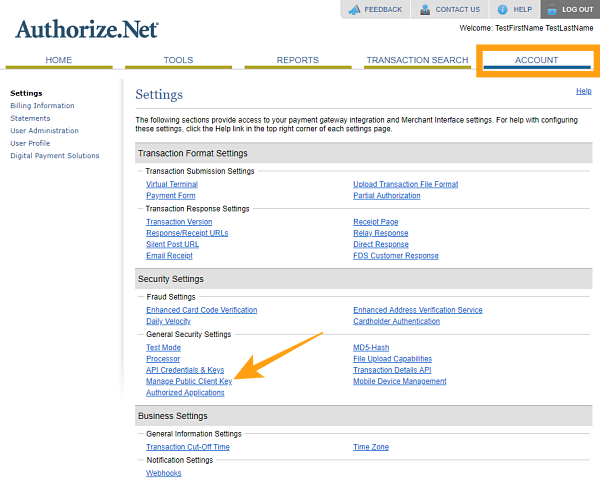Image resolution: width=600 pixels, height=499 pixels.
Task: Click the Settings page heading
Action: pos(159,95)
